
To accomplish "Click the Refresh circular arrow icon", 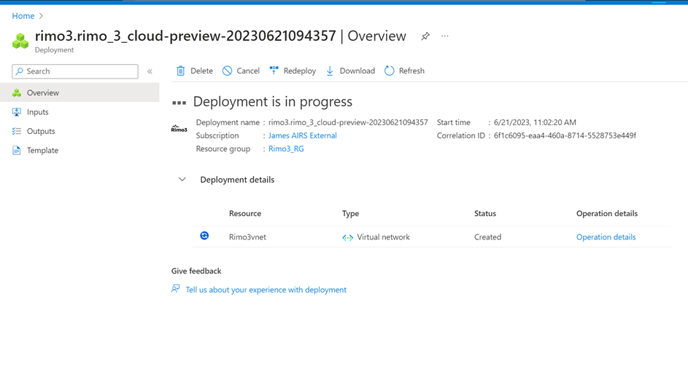I will click(x=389, y=71).
